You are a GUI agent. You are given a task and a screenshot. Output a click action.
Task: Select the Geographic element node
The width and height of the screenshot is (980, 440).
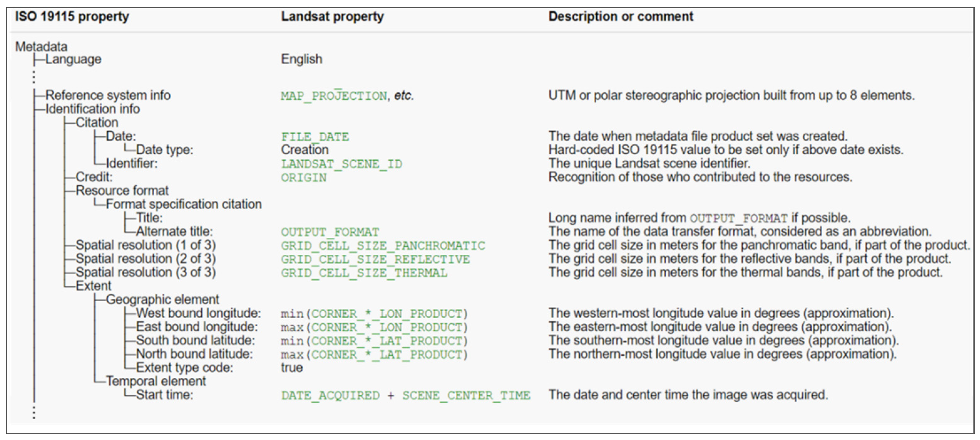[x=162, y=300]
